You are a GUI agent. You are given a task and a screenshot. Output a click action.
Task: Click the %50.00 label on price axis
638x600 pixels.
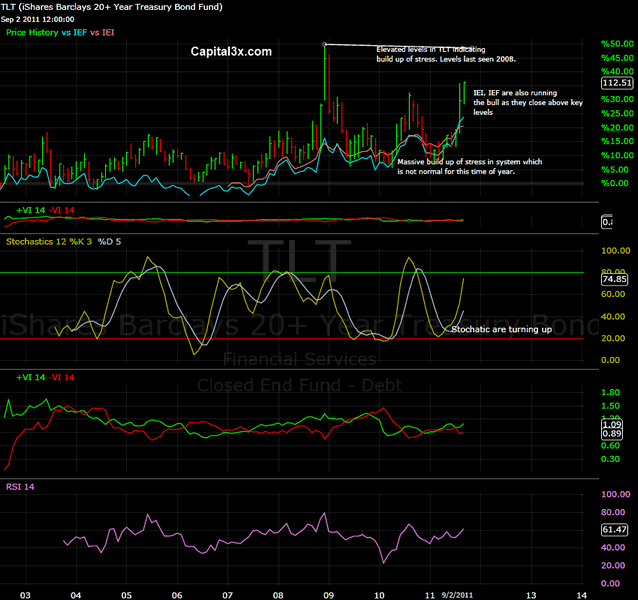point(616,44)
